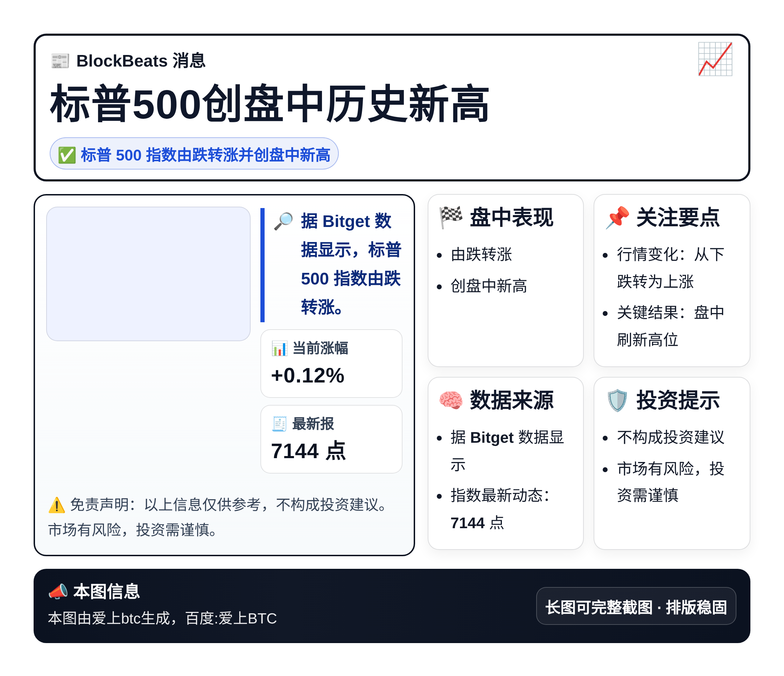The width and height of the screenshot is (784, 676).
Task: Click the pushpin icon beside 关注要点
Action: 617,218
